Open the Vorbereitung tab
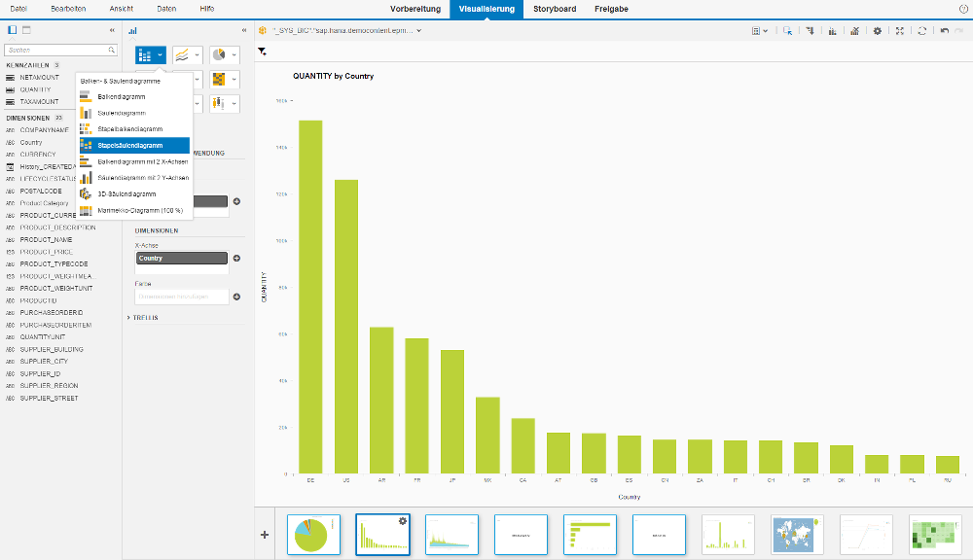Screen dimensions: 973x560 click(415, 9)
